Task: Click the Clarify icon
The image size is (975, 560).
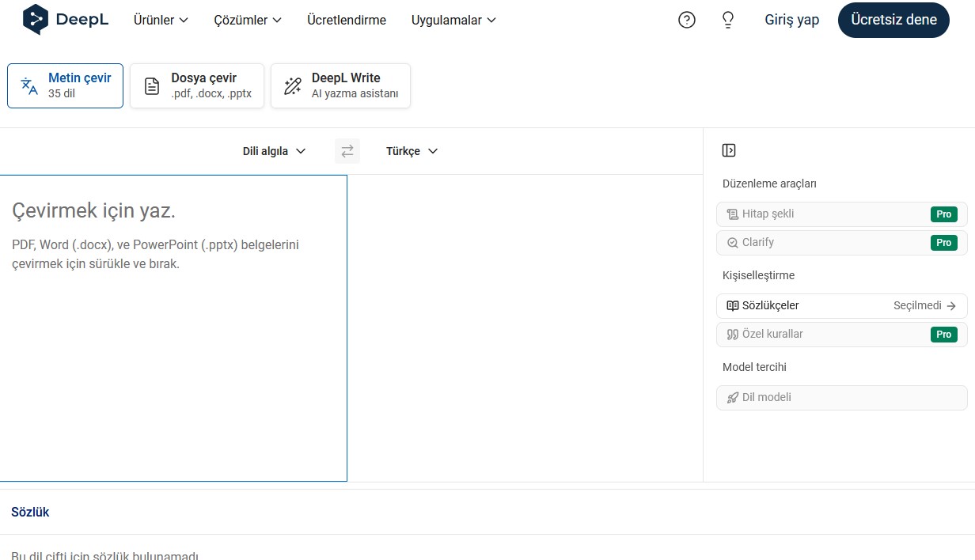Action: pos(733,243)
